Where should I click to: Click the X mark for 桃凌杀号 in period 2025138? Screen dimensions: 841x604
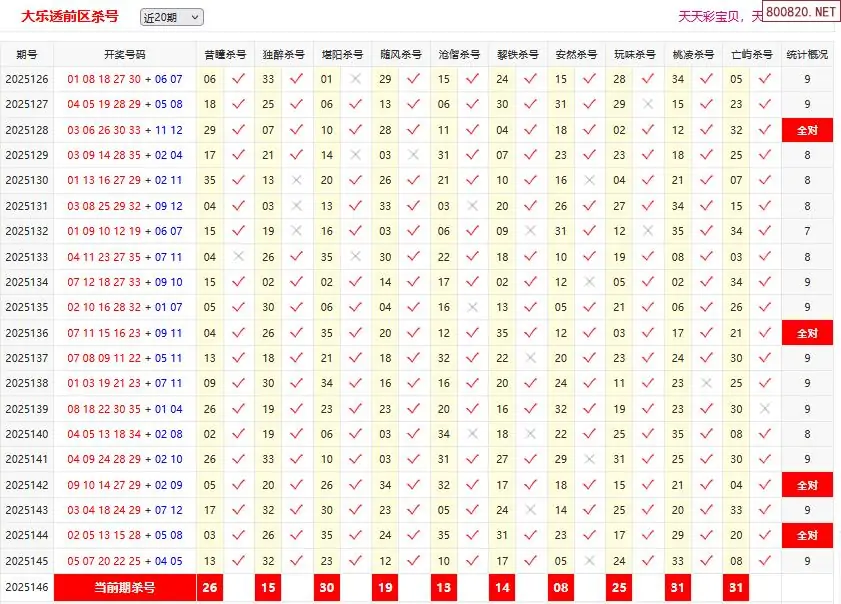point(707,384)
